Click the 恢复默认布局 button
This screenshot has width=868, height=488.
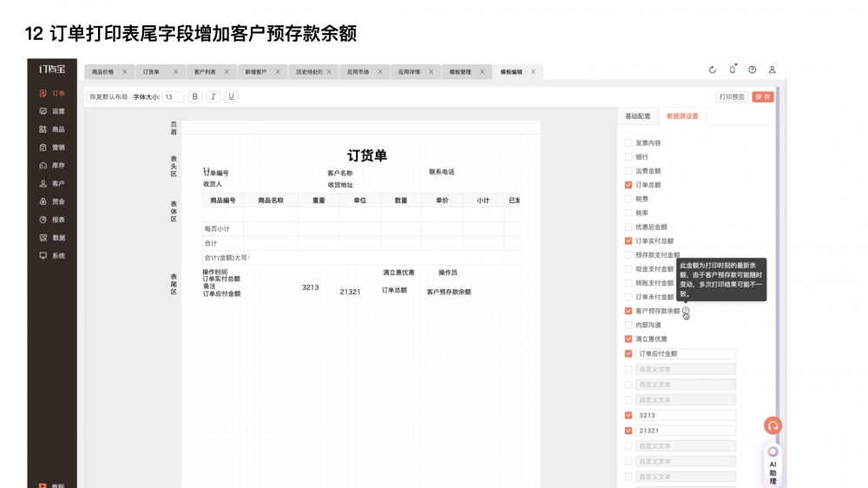point(108,97)
